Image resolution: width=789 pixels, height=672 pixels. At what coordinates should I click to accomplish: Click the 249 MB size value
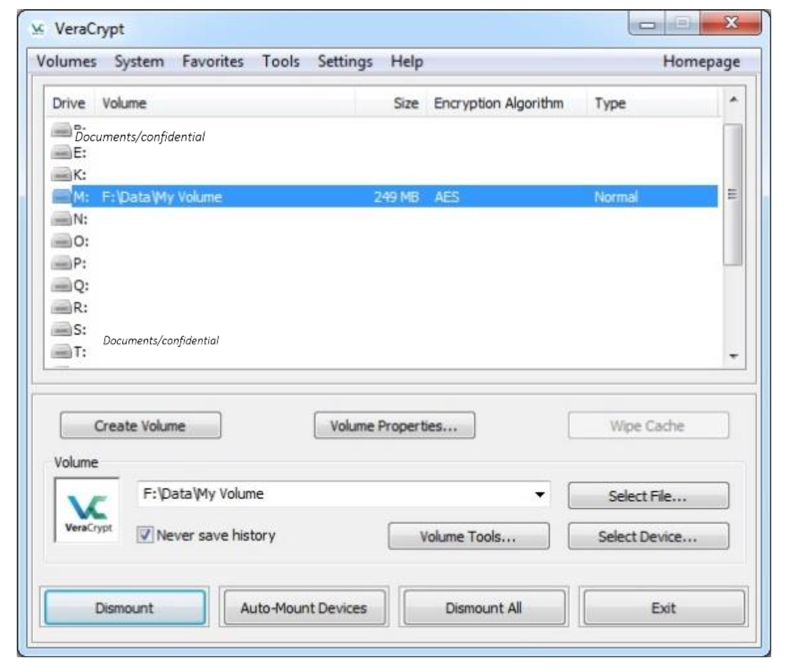click(x=396, y=197)
